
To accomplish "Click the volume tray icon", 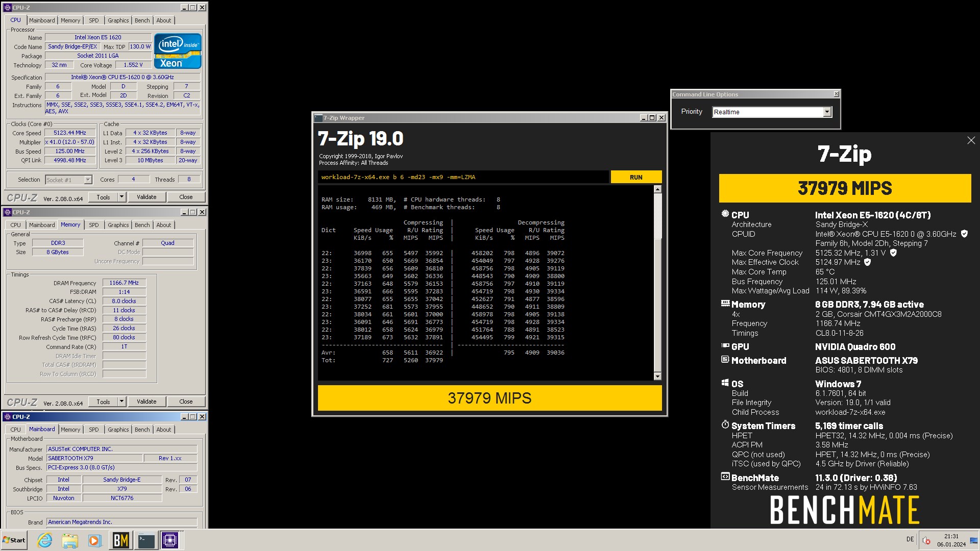I will 926,541.
